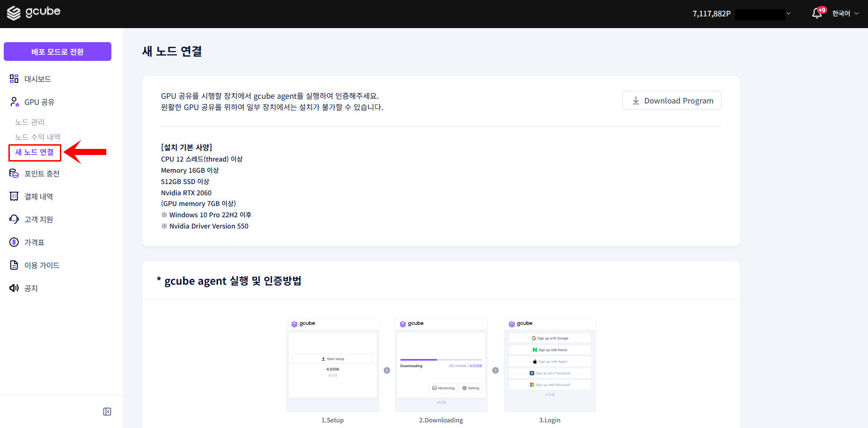Open the 대시보드 menu

pos(37,79)
